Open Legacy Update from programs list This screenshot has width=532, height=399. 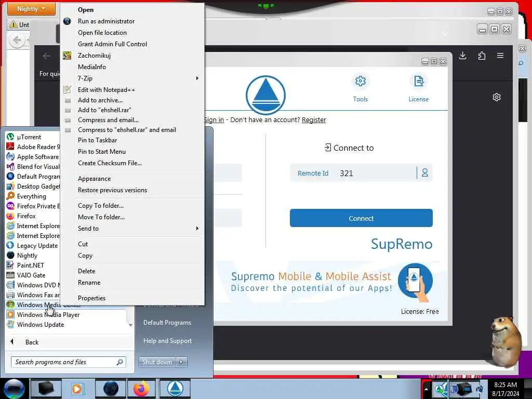tap(33, 246)
